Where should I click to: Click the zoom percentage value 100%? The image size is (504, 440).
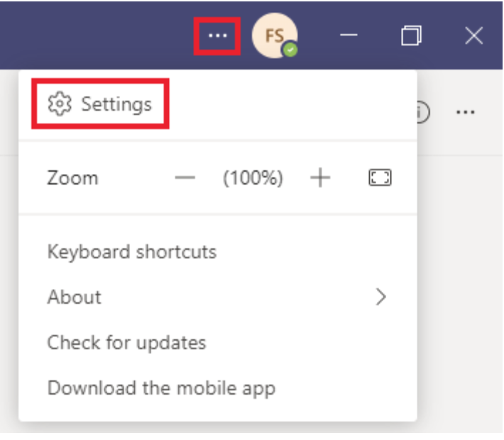[253, 177]
